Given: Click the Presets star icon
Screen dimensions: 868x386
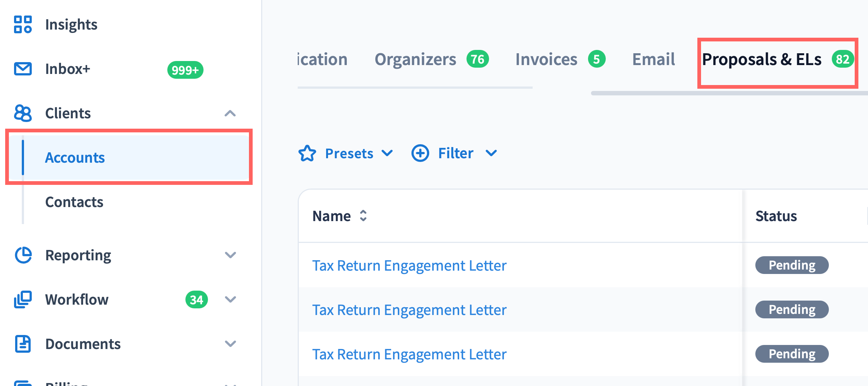Looking at the screenshot, I should coord(307,153).
